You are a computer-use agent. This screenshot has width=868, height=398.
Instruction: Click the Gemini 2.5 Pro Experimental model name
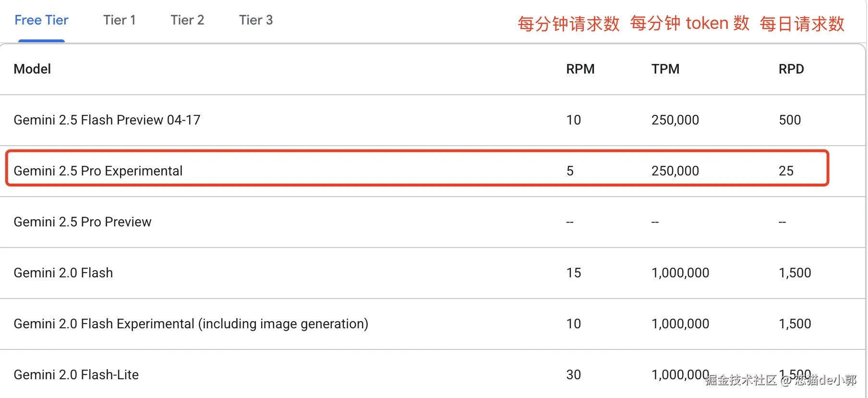tap(98, 171)
